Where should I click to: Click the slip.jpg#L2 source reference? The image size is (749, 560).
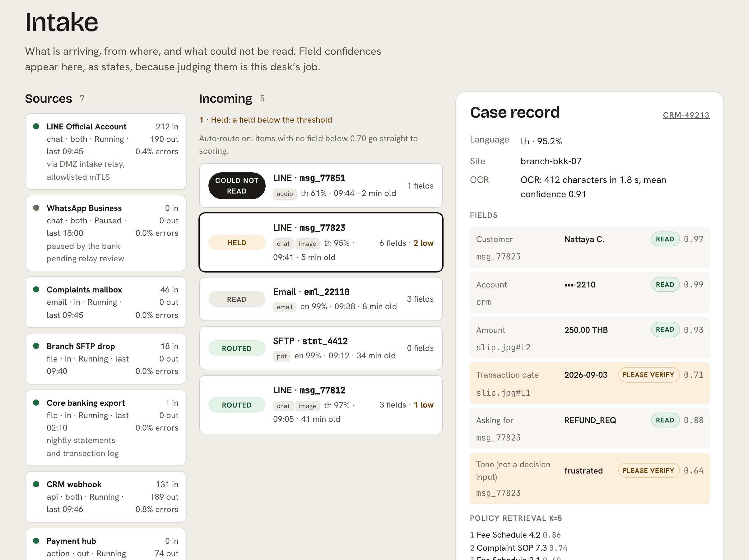[x=503, y=347]
